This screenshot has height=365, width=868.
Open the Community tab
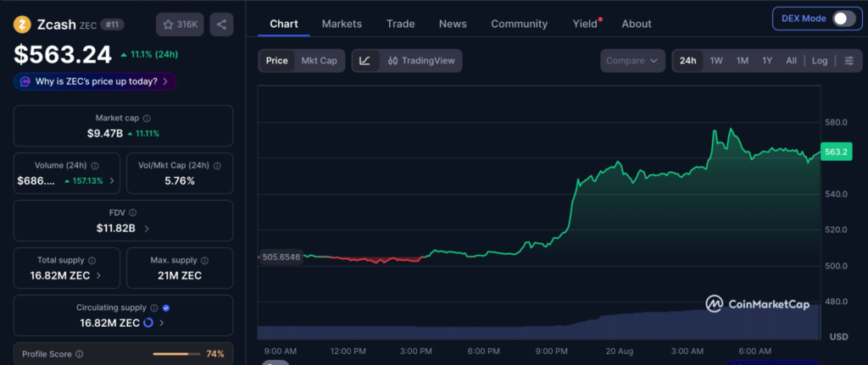(520, 24)
